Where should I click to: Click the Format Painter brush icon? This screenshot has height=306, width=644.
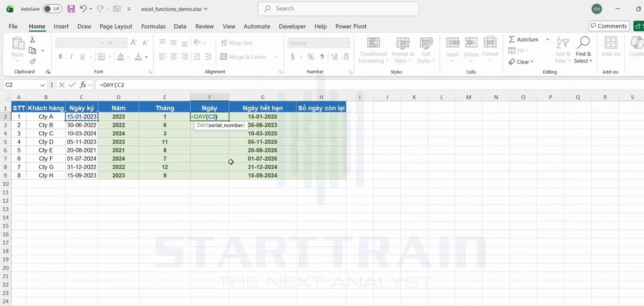point(33,62)
